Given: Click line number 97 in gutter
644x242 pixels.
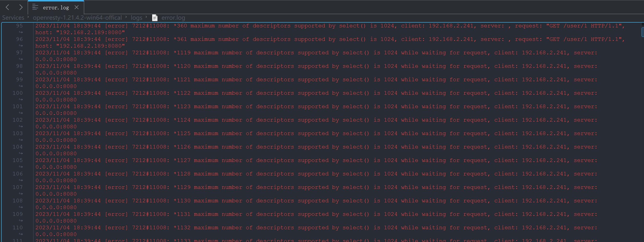Looking at the screenshot, I should (19, 53).
